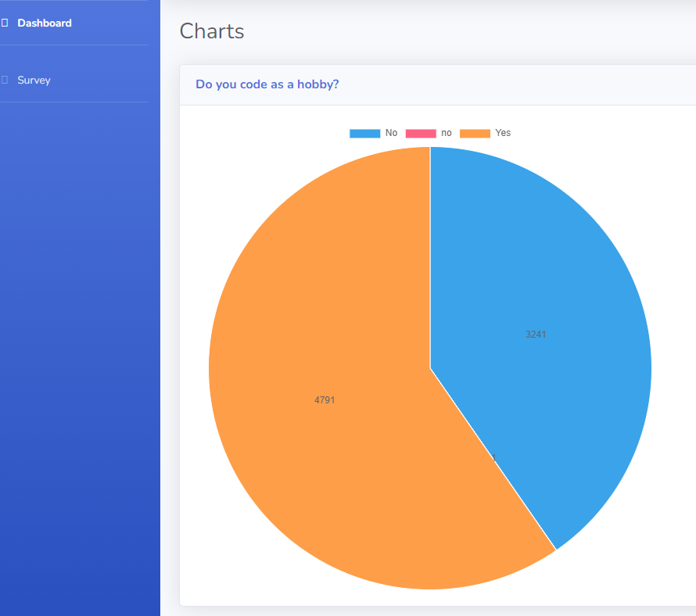The image size is (696, 616).
Task: Click the orange "Yes" legend swatch
Action: [475, 133]
